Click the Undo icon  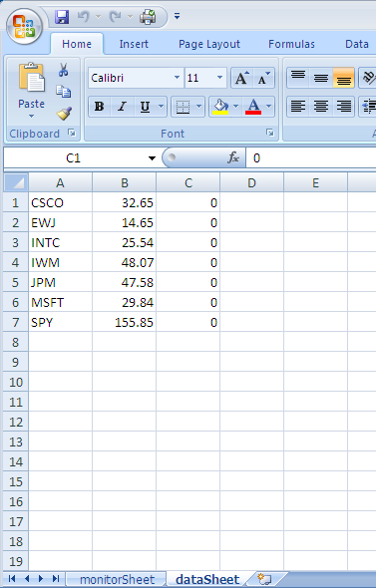point(84,17)
